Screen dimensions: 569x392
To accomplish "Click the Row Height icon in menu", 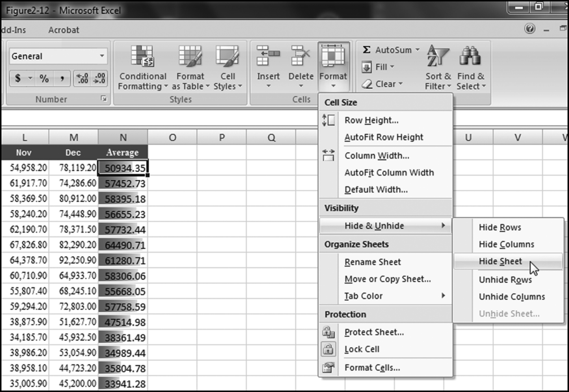I will click(328, 120).
